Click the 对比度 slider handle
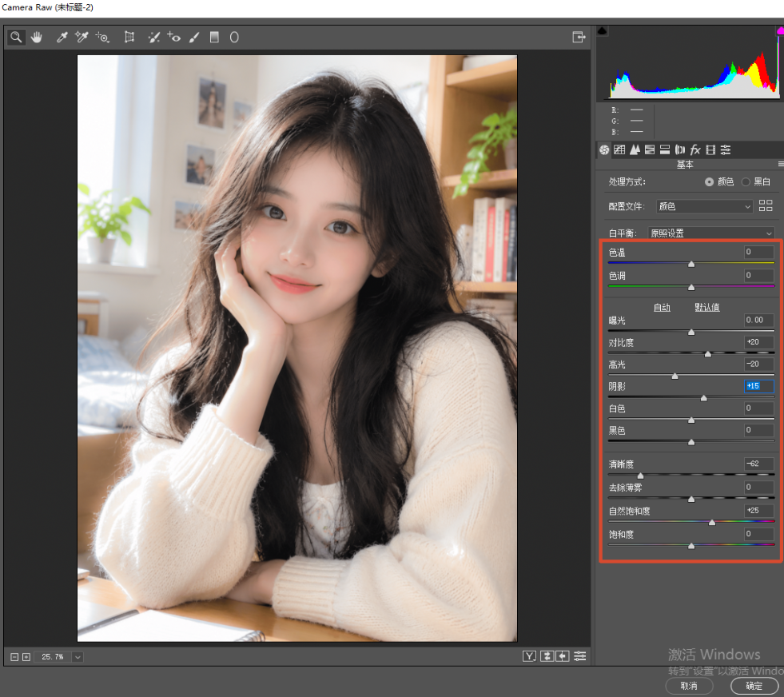Viewport: 784px width, 697px height. click(707, 354)
